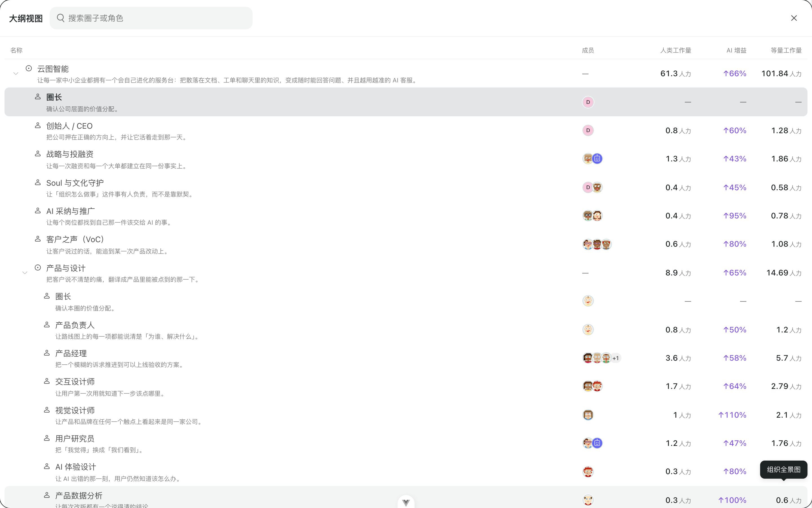
Task: Open the 产品数据分析 role row
Action: pyautogui.click(x=406, y=497)
